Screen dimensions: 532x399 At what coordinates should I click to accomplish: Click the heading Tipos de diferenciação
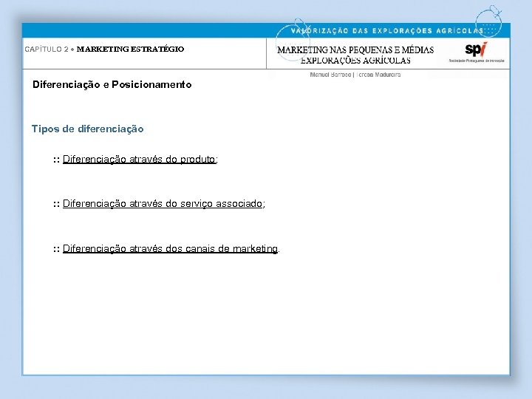pos(87,129)
